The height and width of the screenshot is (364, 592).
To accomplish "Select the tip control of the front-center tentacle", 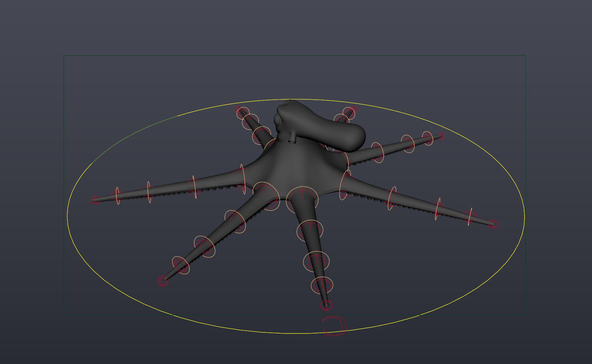I will [x=326, y=306].
